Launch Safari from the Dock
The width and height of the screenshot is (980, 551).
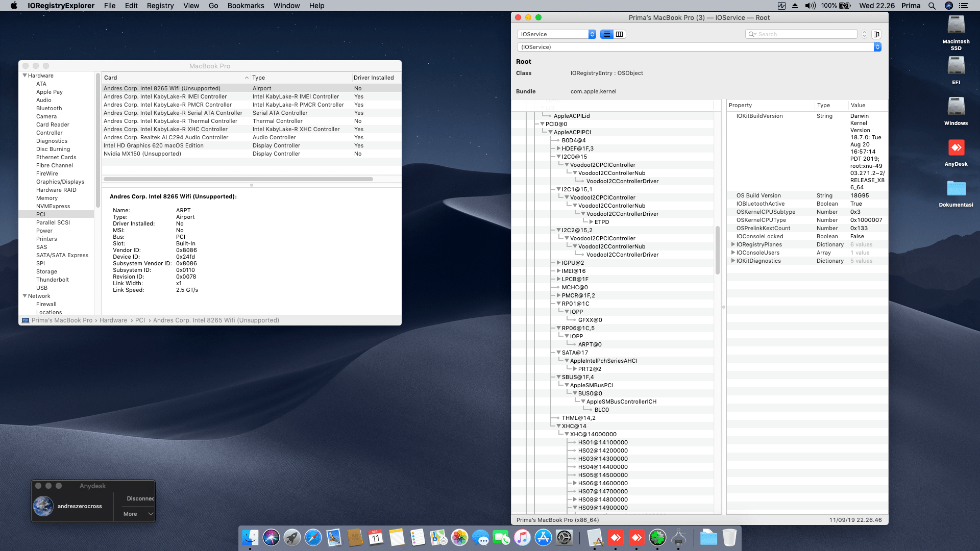click(x=313, y=537)
